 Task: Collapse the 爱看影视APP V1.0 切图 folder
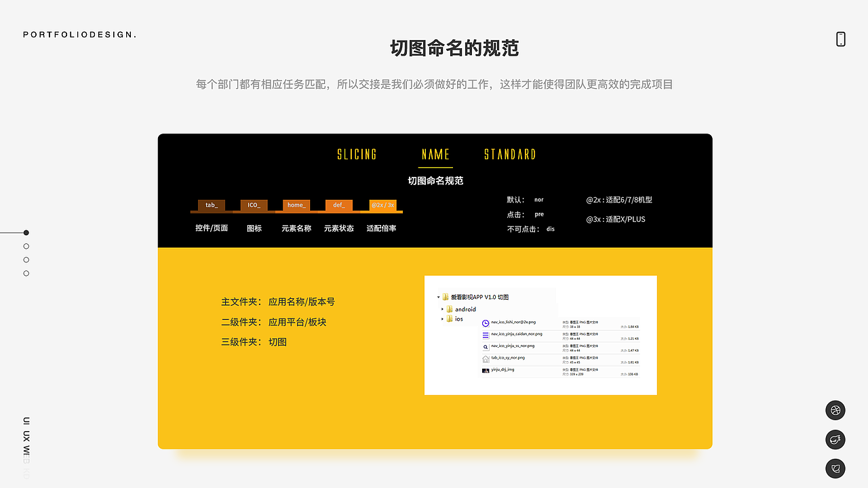pos(438,297)
